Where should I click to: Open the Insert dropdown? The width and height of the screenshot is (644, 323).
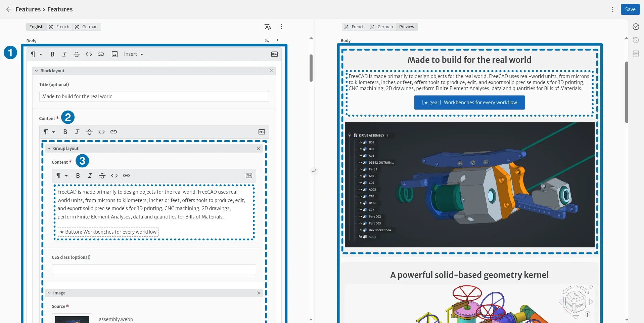(x=134, y=54)
